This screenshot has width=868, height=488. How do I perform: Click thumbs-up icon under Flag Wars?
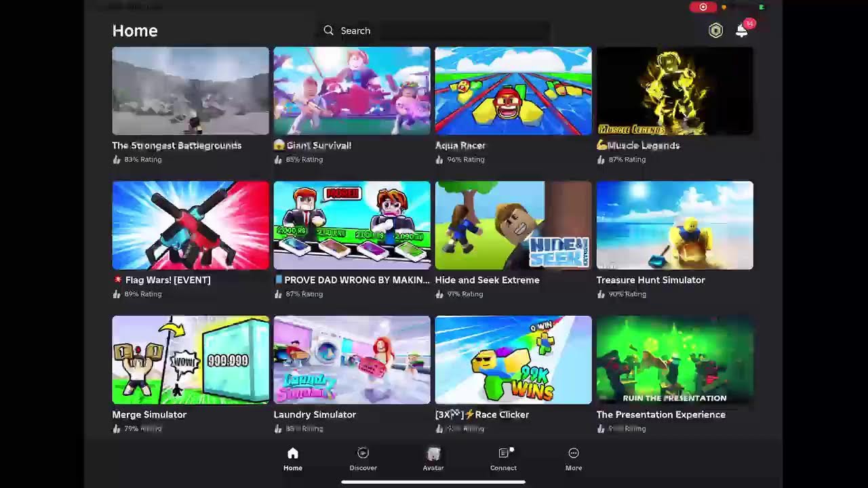tap(117, 294)
